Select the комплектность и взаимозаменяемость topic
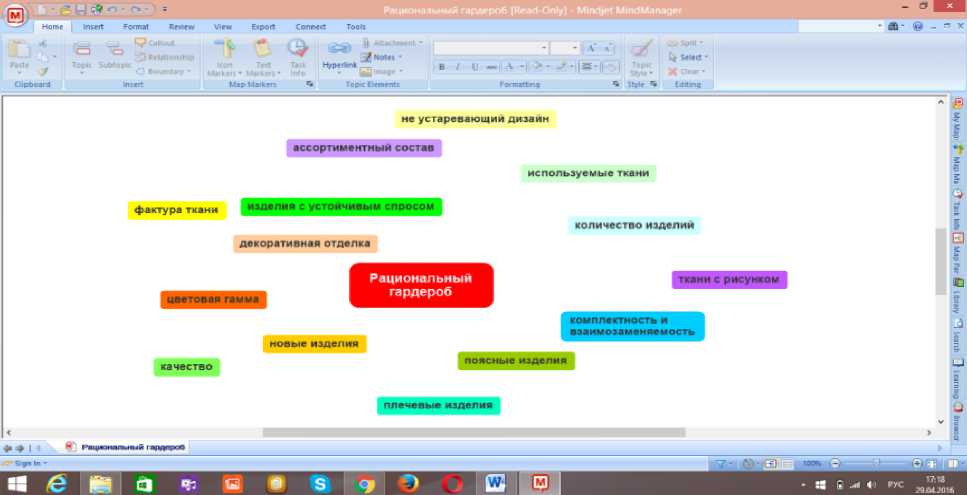The image size is (967, 495). pos(632,326)
